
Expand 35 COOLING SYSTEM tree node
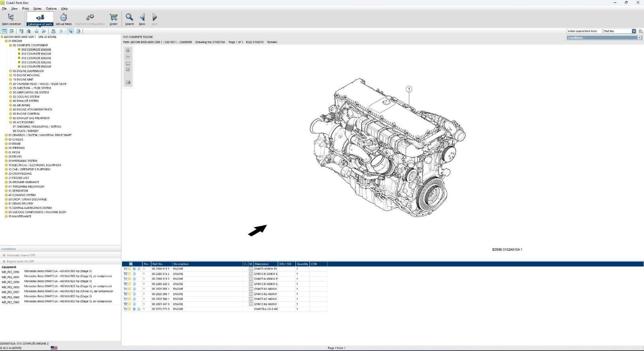(11, 97)
